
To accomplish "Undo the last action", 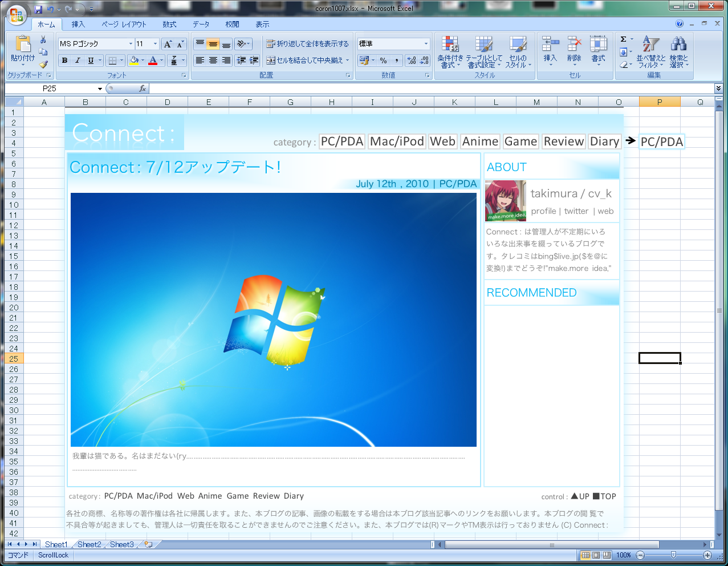I will (51, 9).
